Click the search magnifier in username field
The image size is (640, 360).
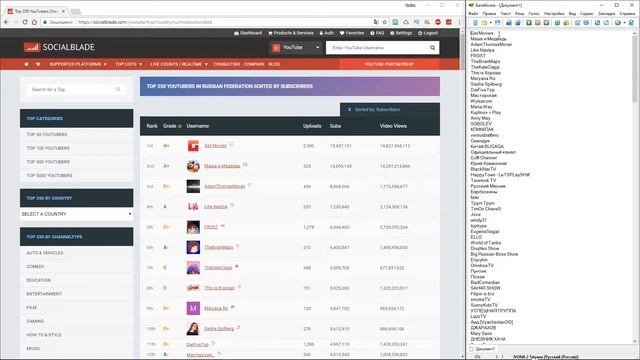coord(432,48)
